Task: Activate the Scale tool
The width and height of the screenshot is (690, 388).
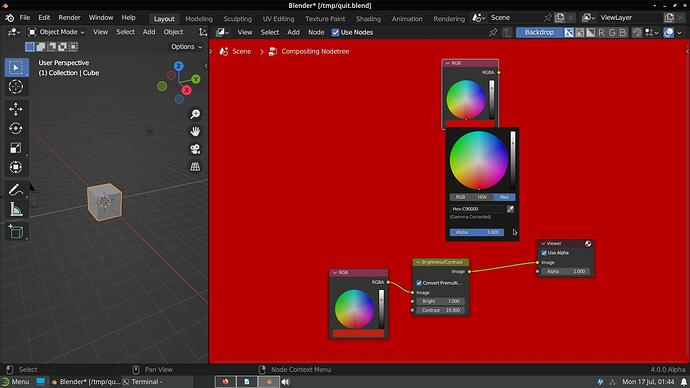Action: pos(16,148)
